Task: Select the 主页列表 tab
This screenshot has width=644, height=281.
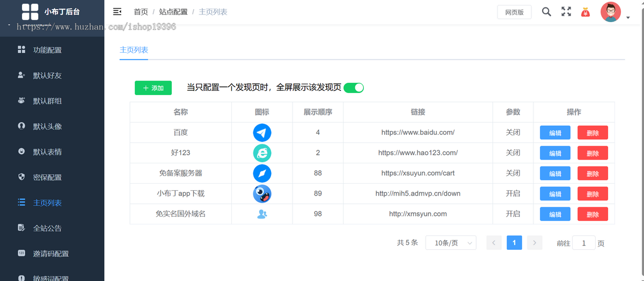Action: [x=134, y=50]
